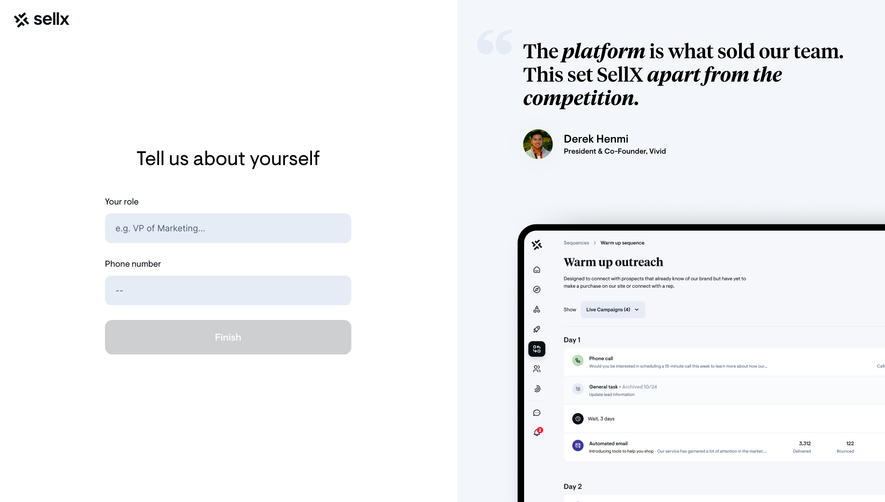Open the notifications bell with red badge
The width and height of the screenshot is (885, 502).
pyautogui.click(x=537, y=432)
